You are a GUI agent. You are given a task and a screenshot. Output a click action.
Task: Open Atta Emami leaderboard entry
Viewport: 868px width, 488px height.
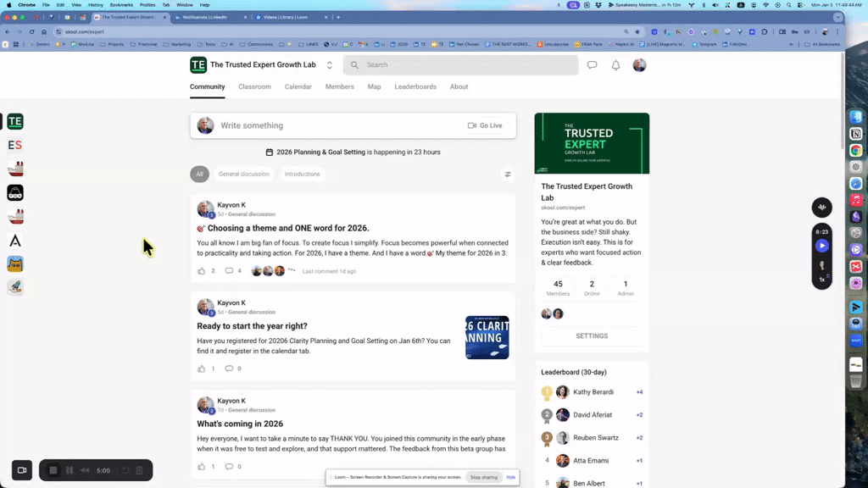(592, 460)
